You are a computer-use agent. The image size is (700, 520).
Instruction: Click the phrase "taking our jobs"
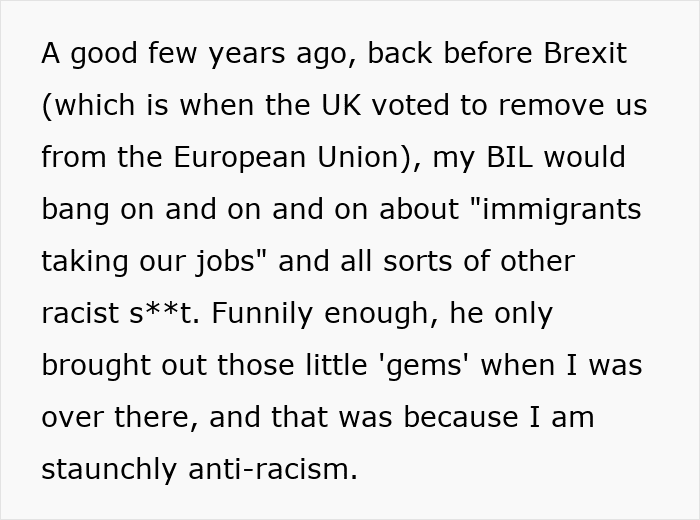(x=148, y=261)
